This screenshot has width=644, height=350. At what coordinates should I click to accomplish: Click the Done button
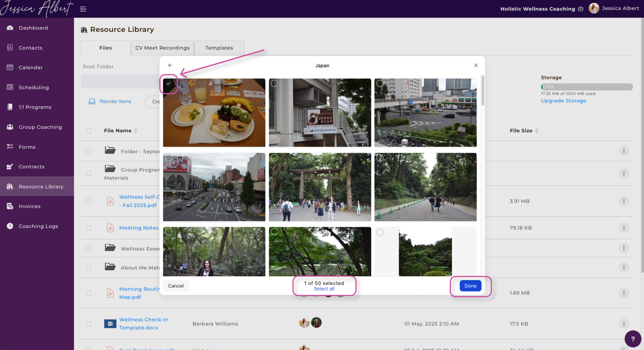pyautogui.click(x=470, y=286)
